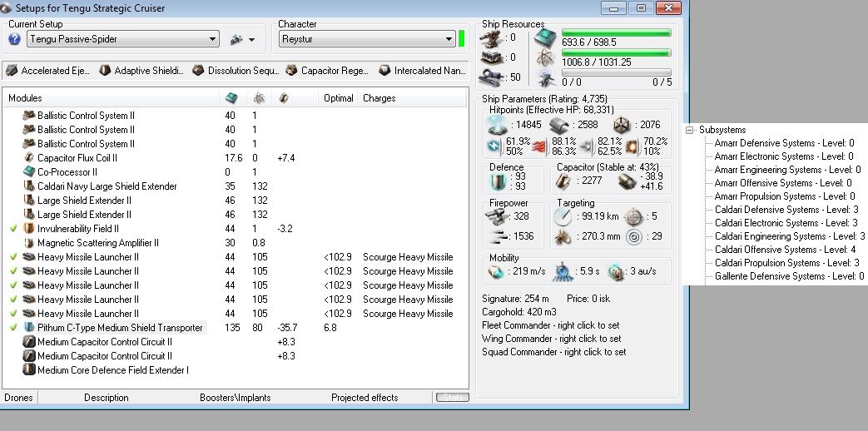The image size is (868, 431).
Task: Toggle active checkmark on Invulnerability Field II
Action: [13, 229]
